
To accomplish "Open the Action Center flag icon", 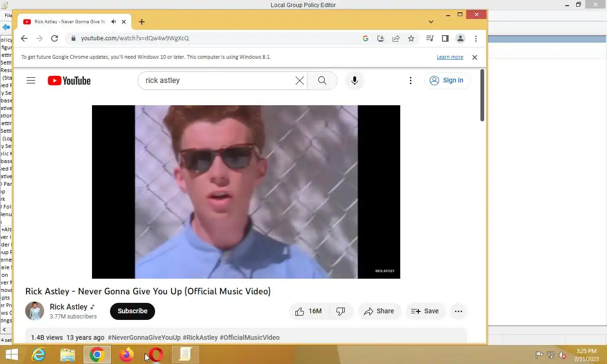I will (539, 355).
